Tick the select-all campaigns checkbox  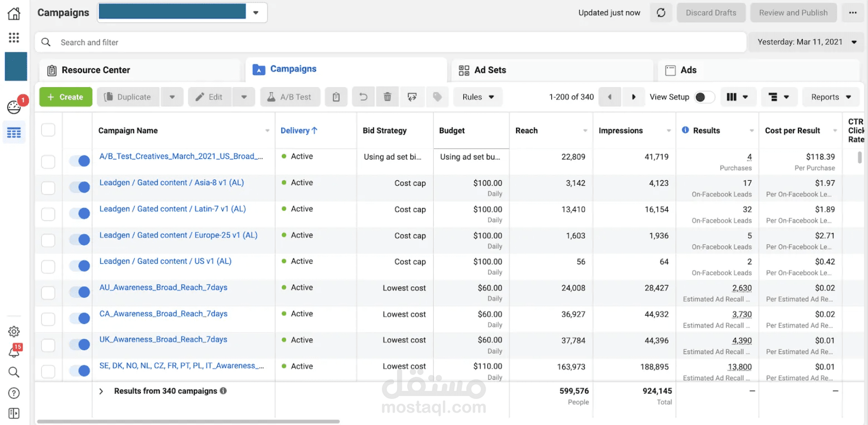pyautogui.click(x=48, y=130)
